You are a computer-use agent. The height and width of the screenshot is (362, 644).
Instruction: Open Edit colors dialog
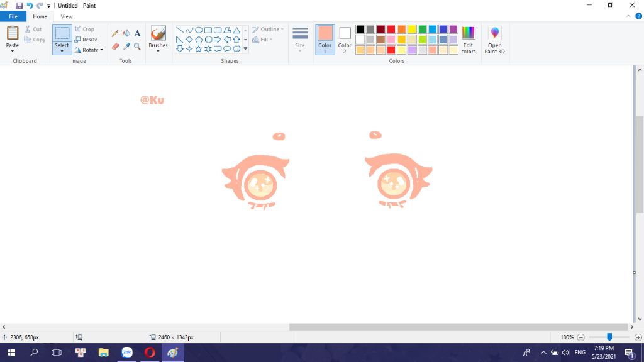(468, 40)
